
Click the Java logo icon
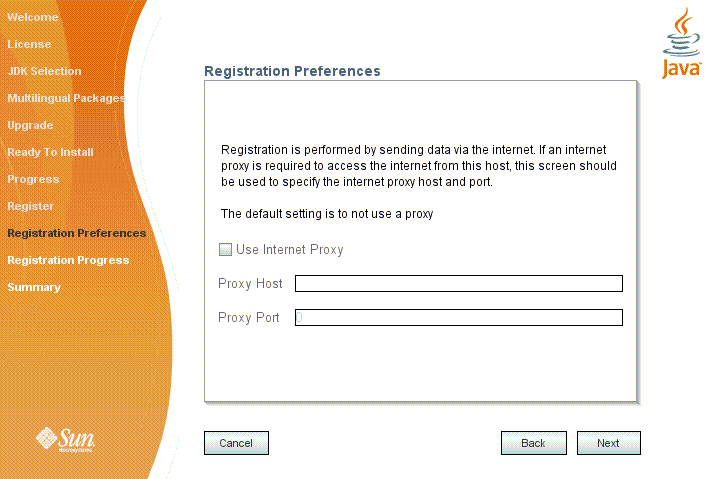tap(682, 43)
